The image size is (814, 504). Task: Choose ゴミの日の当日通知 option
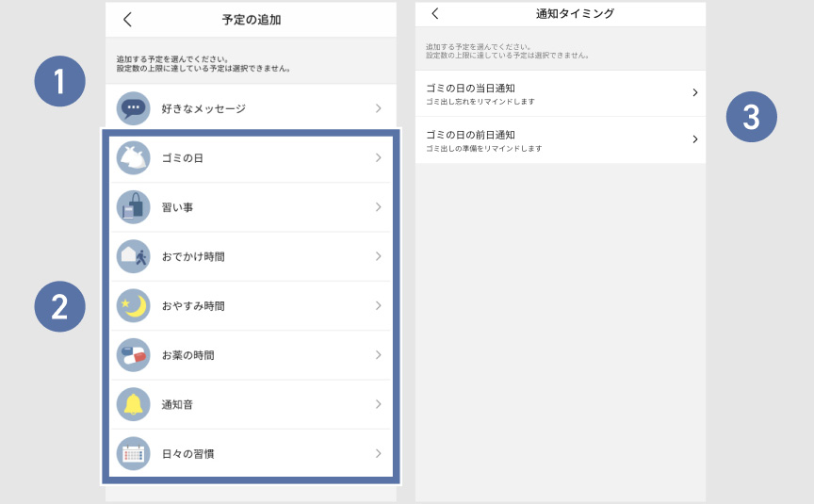[x=561, y=93]
